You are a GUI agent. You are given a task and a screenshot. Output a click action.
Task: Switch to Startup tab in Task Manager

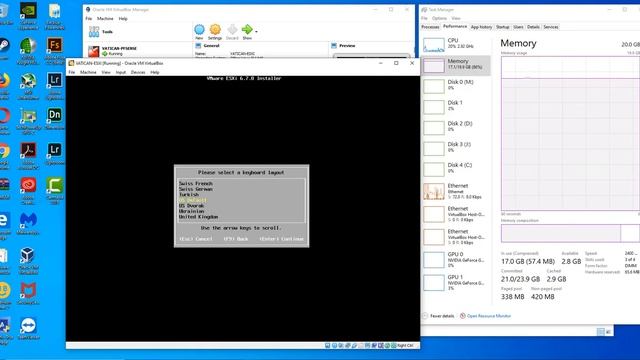click(502, 27)
